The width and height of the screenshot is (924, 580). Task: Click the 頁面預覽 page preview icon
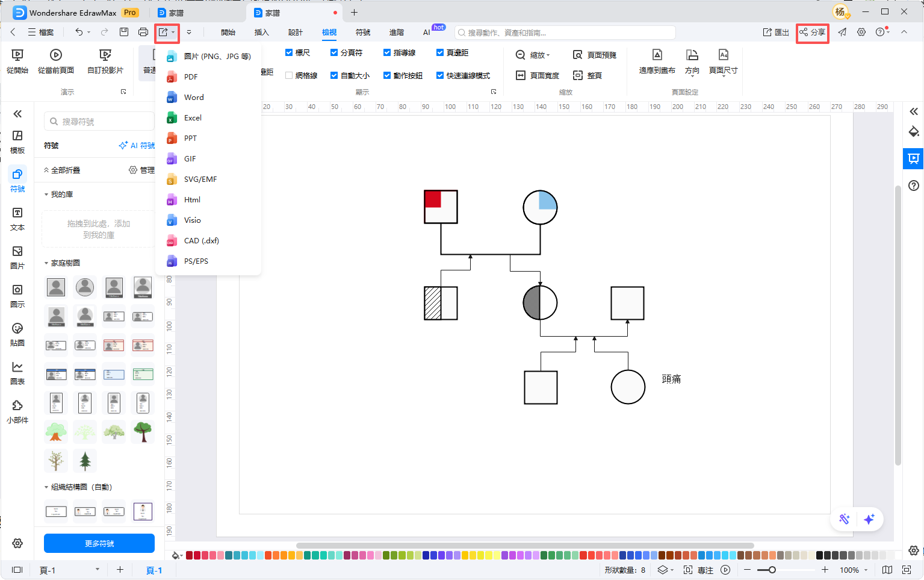click(x=577, y=55)
